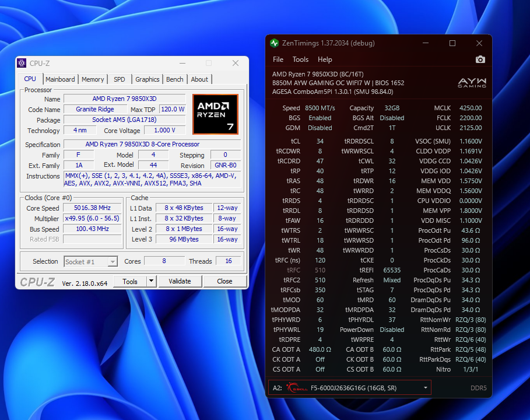This screenshot has height=420, width=530.
Task: Click the Close button in CPU-Z
Action: [224, 281]
